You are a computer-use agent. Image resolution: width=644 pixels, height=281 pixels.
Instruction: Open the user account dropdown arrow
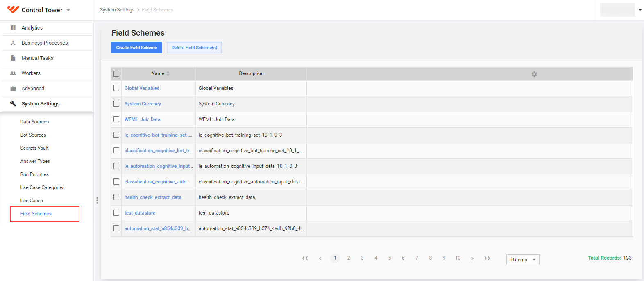coord(640,10)
